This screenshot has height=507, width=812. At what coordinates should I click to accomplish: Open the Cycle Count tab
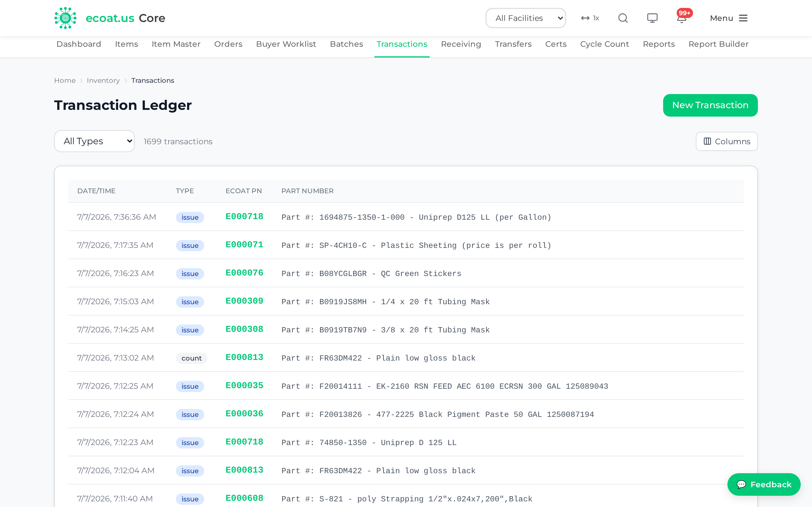(604, 44)
